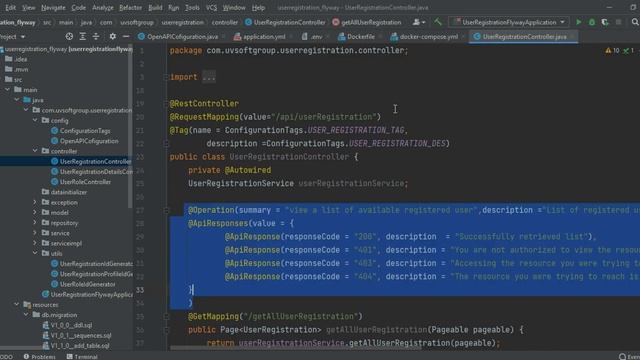Open the Build menu
Image resolution: width=640 pixels, height=360 pixels.
155,7
